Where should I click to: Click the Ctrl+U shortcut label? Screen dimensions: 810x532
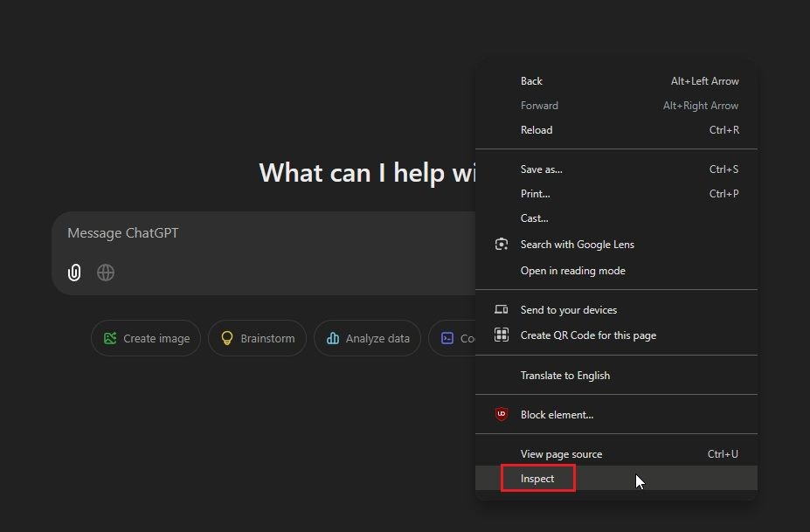(x=723, y=453)
